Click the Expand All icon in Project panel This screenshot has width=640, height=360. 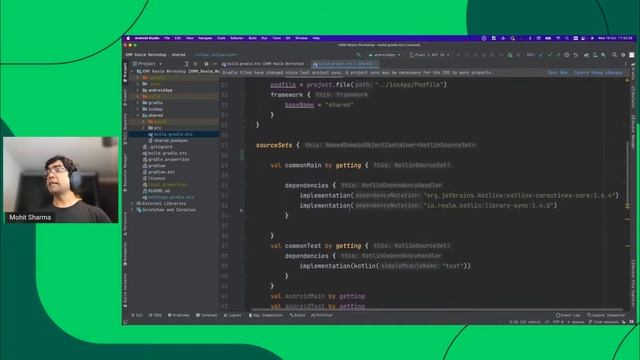(187, 64)
